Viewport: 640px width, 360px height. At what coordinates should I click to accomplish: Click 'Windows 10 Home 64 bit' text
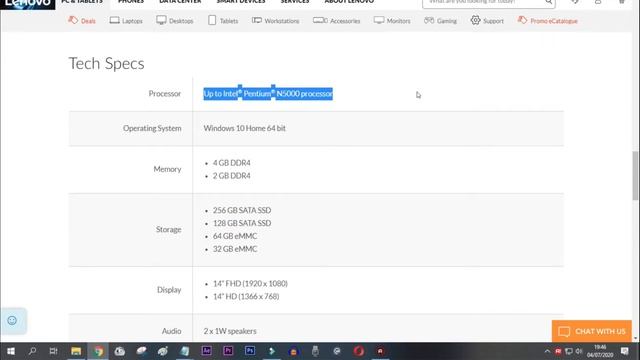(244, 128)
